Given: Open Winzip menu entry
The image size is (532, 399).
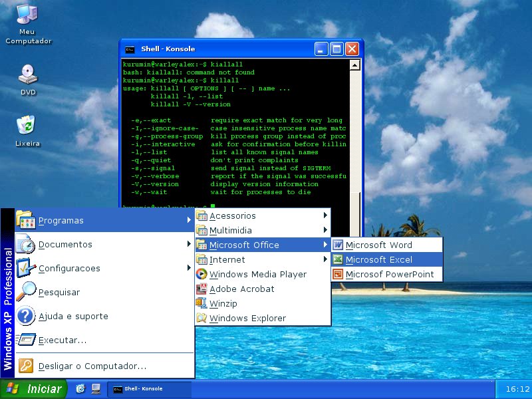Looking at the screenshot, I should click(x=263, y=303).
